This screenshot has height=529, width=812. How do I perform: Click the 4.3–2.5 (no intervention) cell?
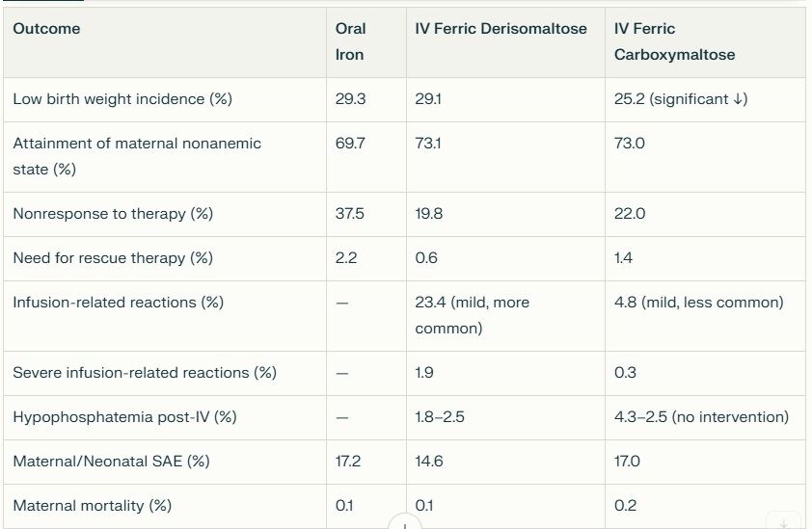point(701,417)
